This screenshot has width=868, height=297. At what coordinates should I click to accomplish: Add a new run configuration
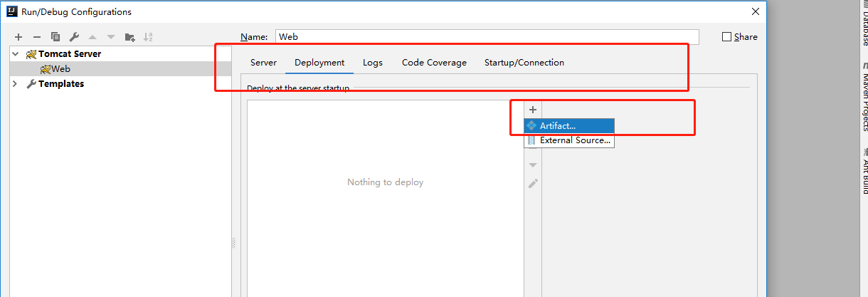[x=18, y=37]
